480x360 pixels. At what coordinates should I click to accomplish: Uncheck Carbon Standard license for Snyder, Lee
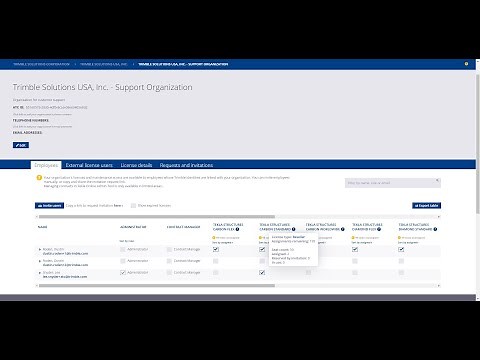[x=262, y=273]
